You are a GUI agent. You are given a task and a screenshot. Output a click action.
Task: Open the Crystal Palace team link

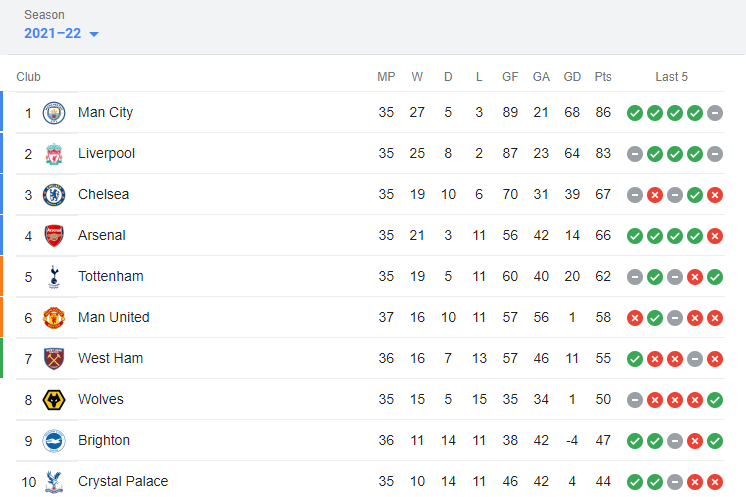123,481
